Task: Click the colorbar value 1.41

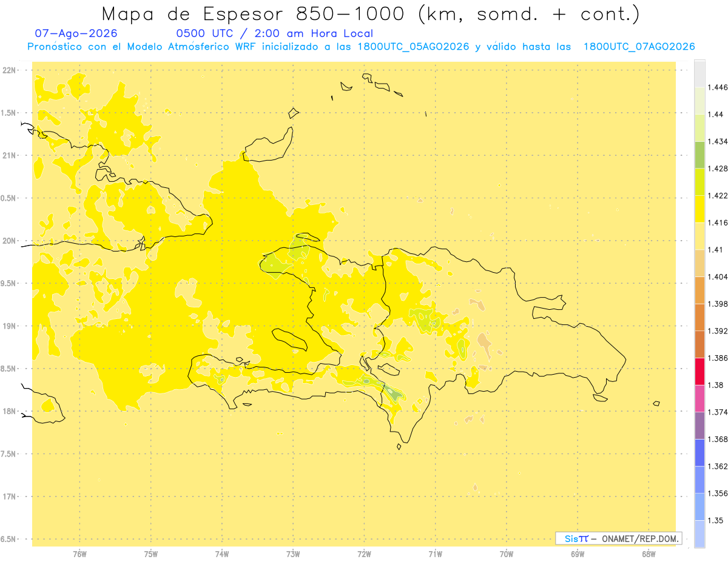Action: pyautogui.click(x=716, y=250)
